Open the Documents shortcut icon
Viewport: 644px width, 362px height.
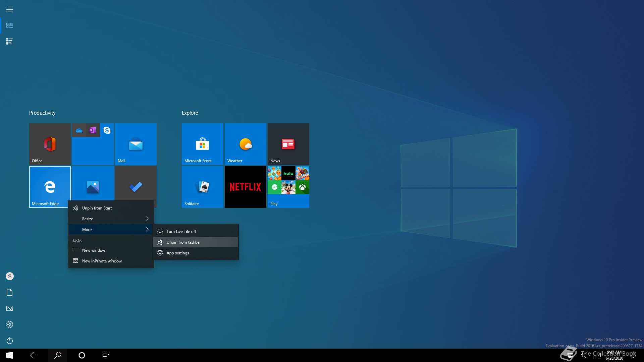pyautogui.click(x=10, y=292)
